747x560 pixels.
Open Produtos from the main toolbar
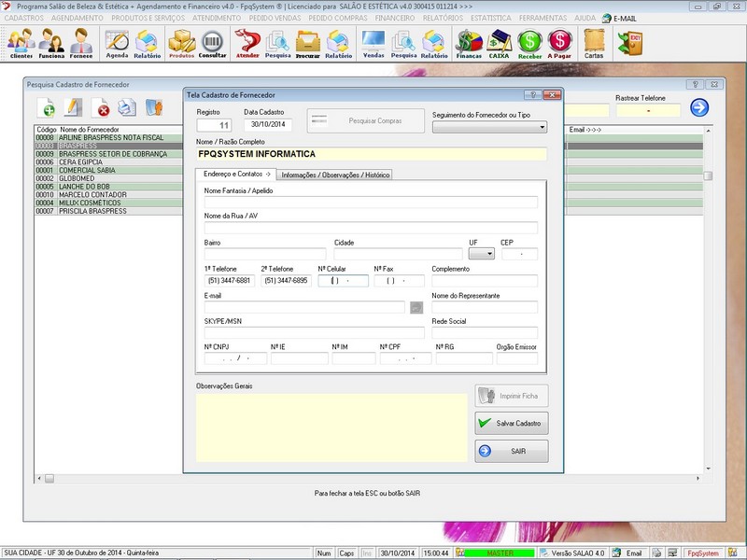181,43
